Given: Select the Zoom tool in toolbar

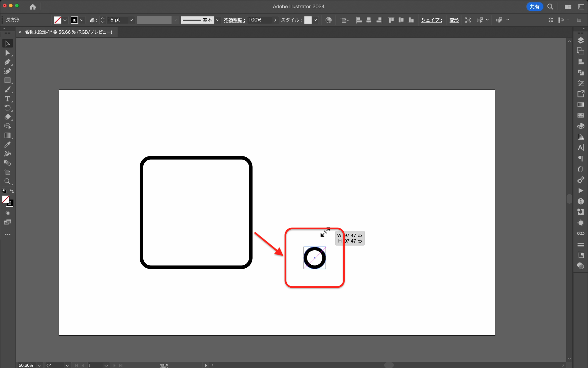Looking at the screenshot, I should click(x=7, y=182).
